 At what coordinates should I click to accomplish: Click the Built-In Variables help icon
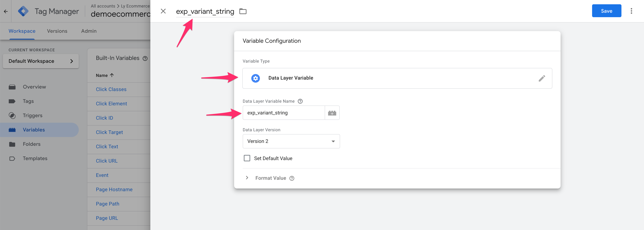click(x=145, y=58)
